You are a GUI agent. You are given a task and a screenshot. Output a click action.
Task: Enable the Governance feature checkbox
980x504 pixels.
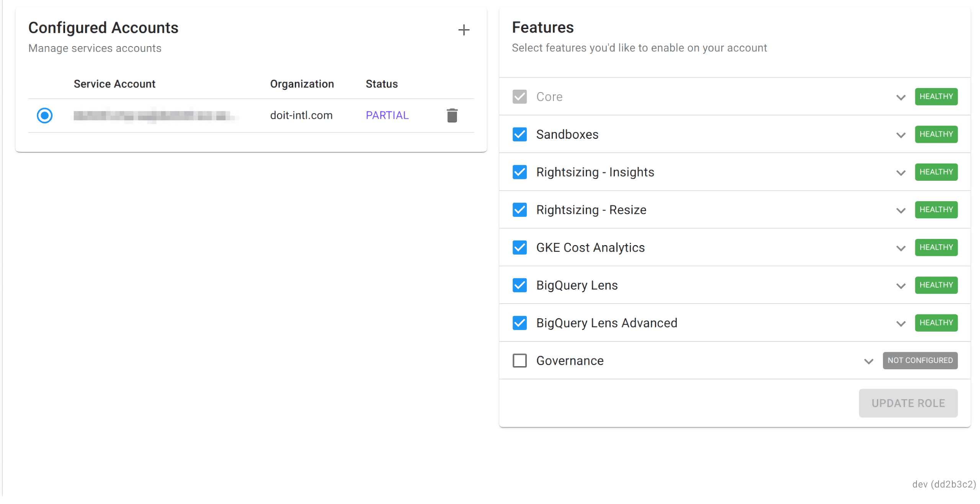pos(519,360)
